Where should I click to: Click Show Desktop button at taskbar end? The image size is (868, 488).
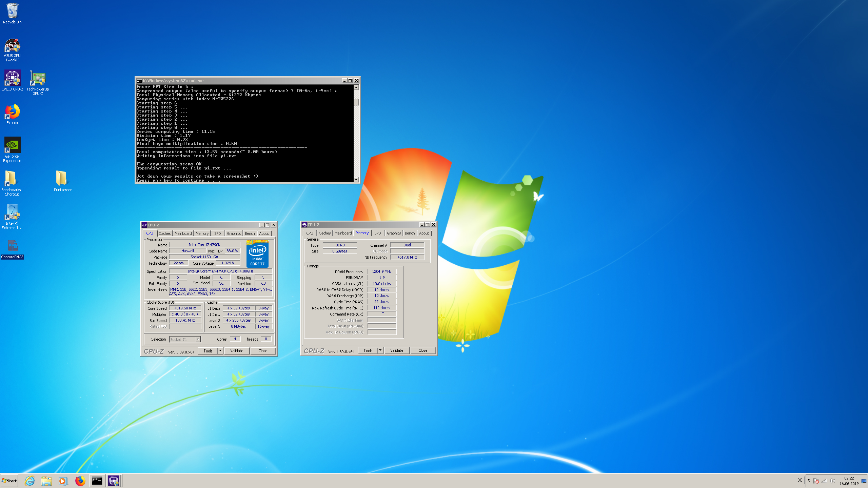pyautogui.click(x=864, y=481)
